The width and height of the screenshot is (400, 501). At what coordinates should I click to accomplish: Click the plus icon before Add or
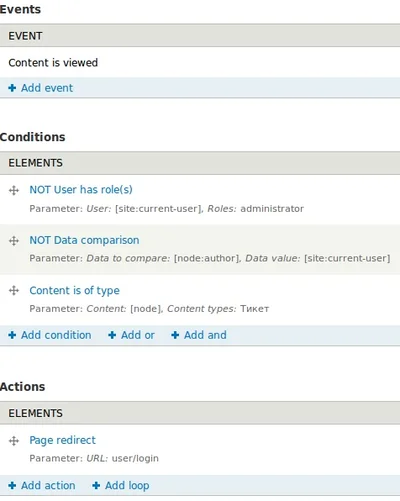click(x=112, y=335)
